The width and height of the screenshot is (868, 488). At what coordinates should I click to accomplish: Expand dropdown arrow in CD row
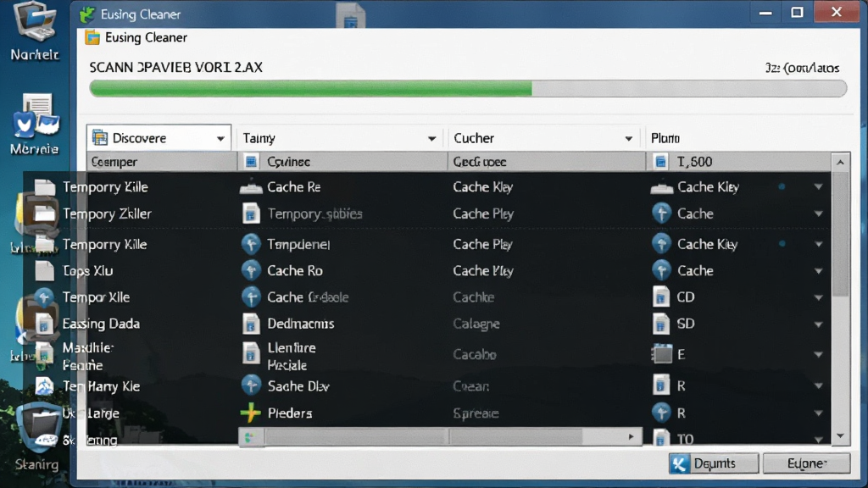818,297
